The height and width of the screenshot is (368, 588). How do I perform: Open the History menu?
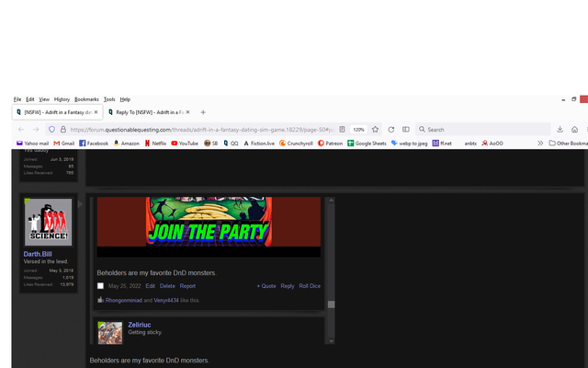point(62,99)
